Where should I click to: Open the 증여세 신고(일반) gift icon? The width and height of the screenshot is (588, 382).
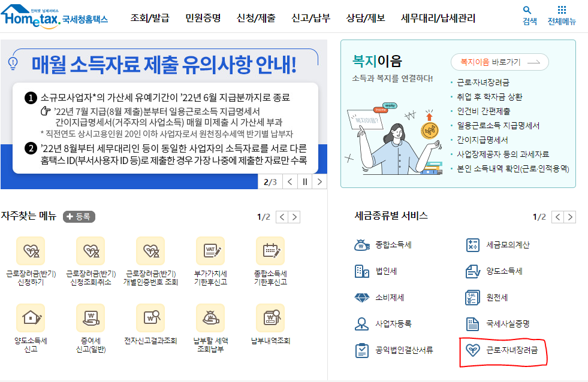coord(90,318)
